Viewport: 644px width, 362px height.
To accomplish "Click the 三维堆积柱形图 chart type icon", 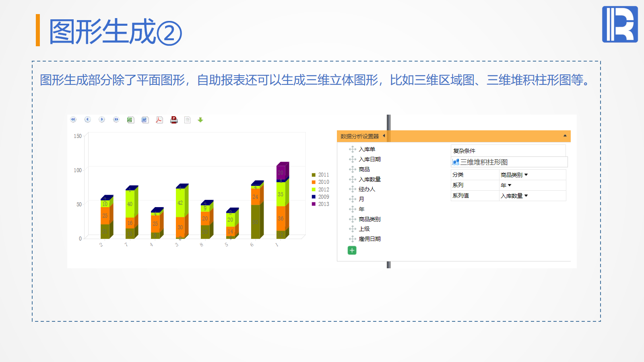I will coord(456,162).
